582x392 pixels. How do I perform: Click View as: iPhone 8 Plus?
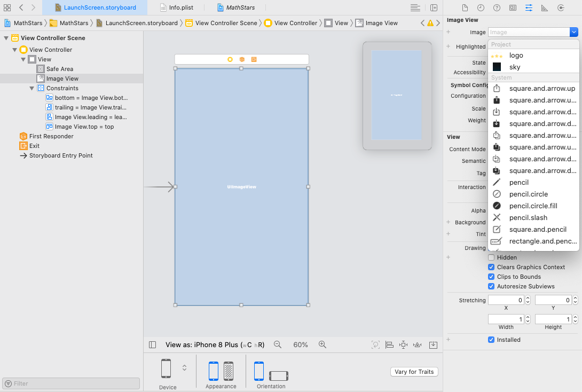click(x=215, y=345)
